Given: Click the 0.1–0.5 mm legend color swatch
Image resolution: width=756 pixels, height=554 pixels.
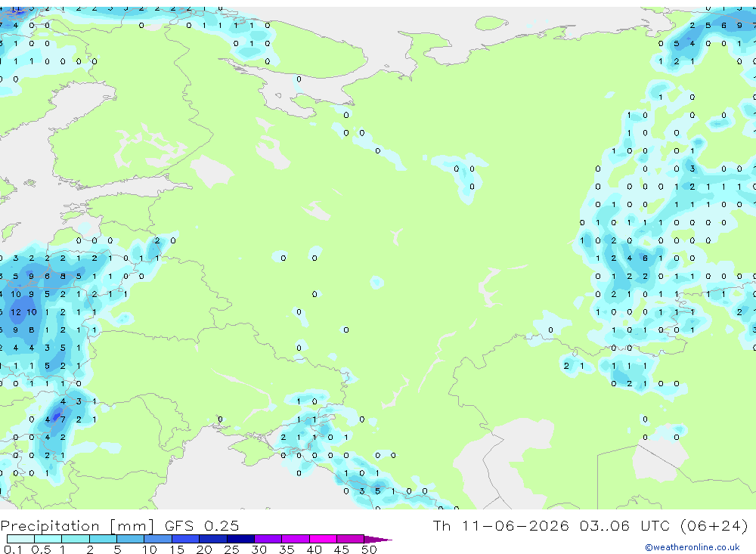Looking at the screenshot, I should click(x=20, y=539).
